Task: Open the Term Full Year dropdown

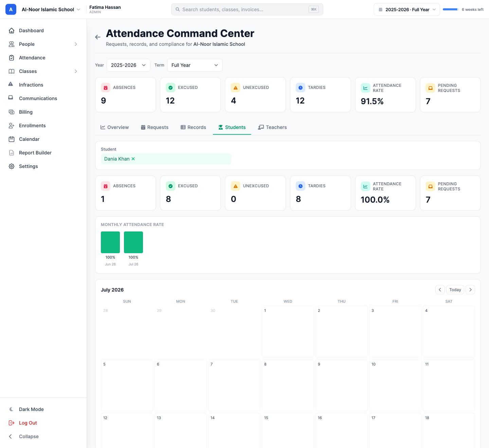Action: click(x=195, y=65)
